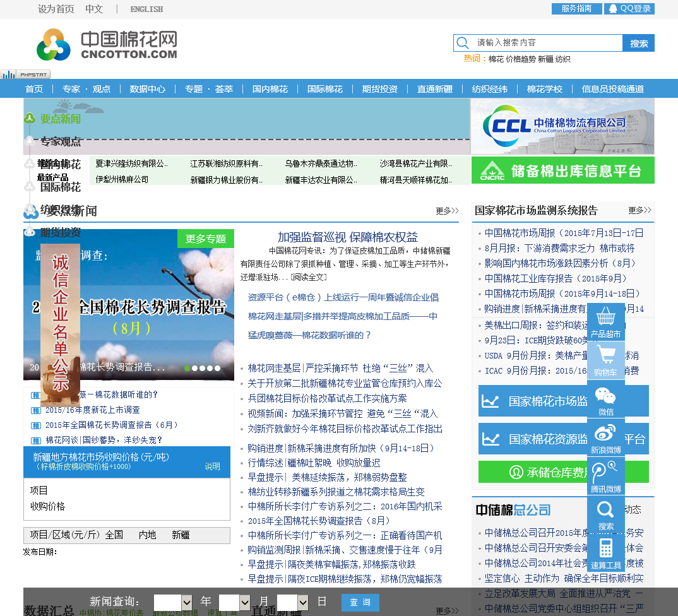Open 纺织经纬 navigation item
Image resolution: width=678 pixels, height=616 pixels.
click(489, 89)
